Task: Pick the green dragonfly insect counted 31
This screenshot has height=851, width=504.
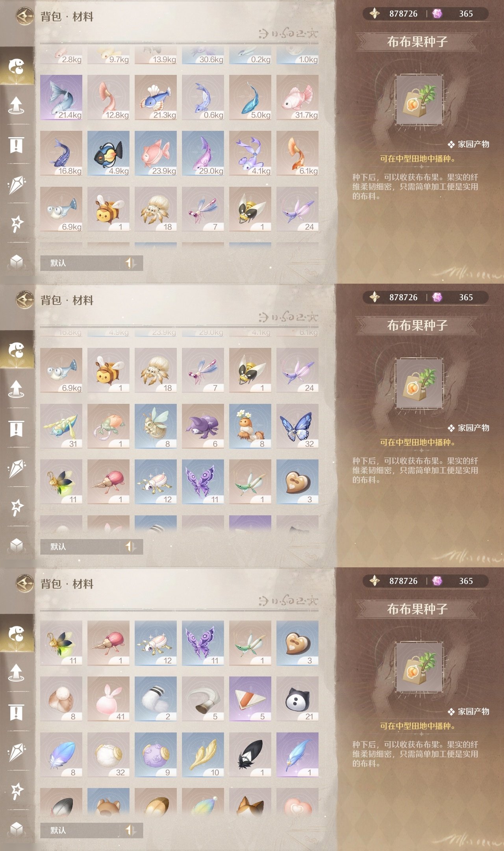Action: 61,426
